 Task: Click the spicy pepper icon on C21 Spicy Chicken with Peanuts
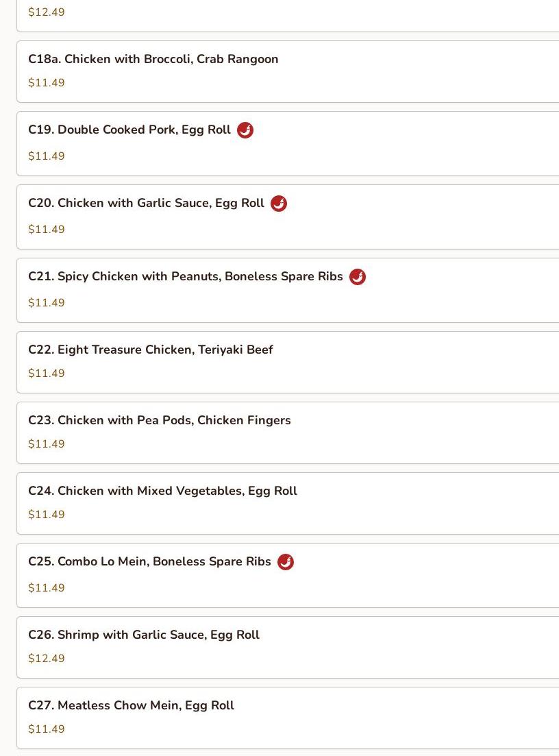coord(357,277)
